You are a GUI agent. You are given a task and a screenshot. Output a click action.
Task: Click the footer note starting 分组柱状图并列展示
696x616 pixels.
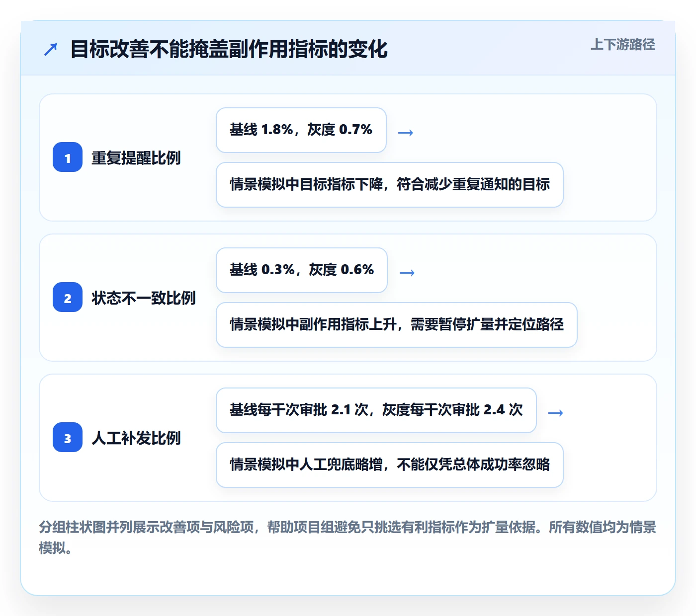click(x=348, y=538)
